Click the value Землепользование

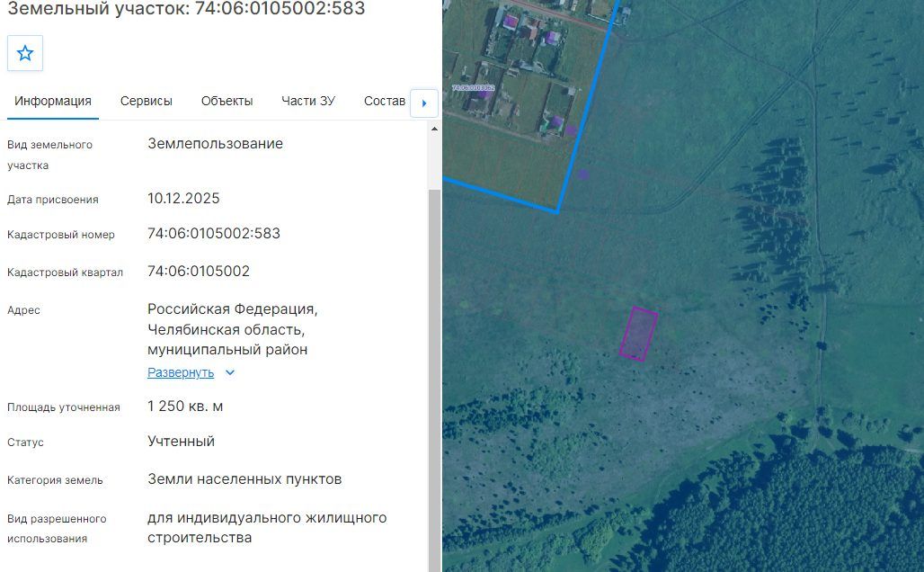tap(215, 144)
